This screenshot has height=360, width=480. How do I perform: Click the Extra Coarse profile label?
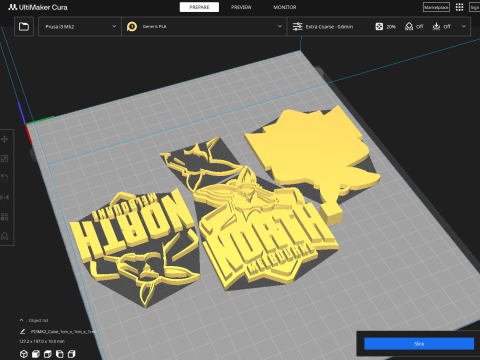point(329,26)
